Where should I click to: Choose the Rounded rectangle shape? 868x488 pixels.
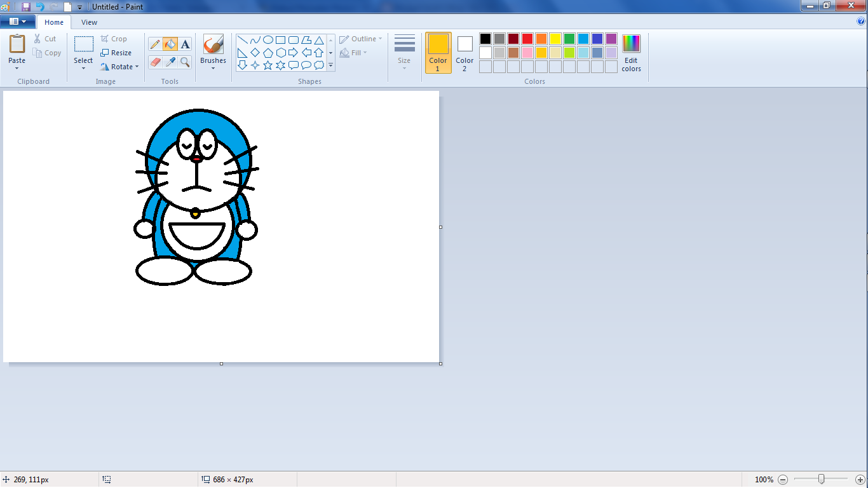(294, 39)
